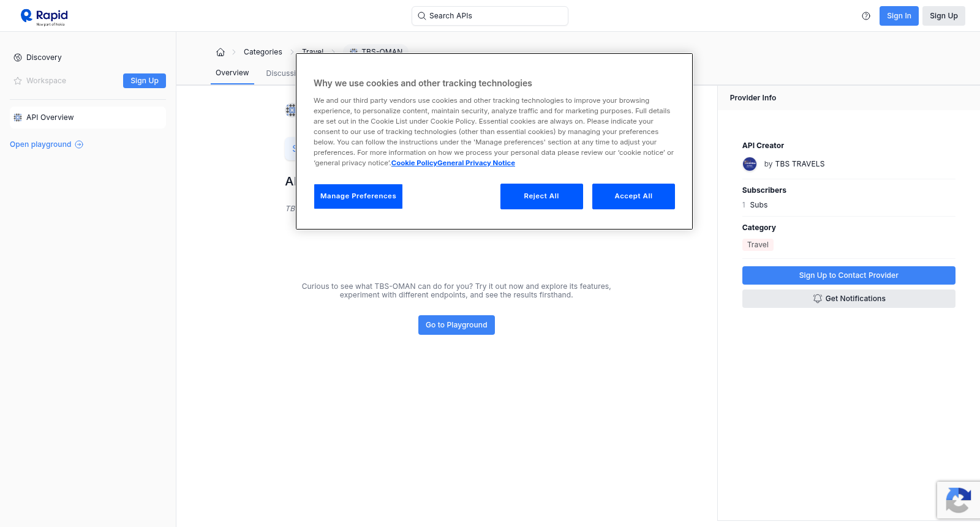Open the Rapid logo homepage
The width and height of the screenshot is (980, 527).
44,17
